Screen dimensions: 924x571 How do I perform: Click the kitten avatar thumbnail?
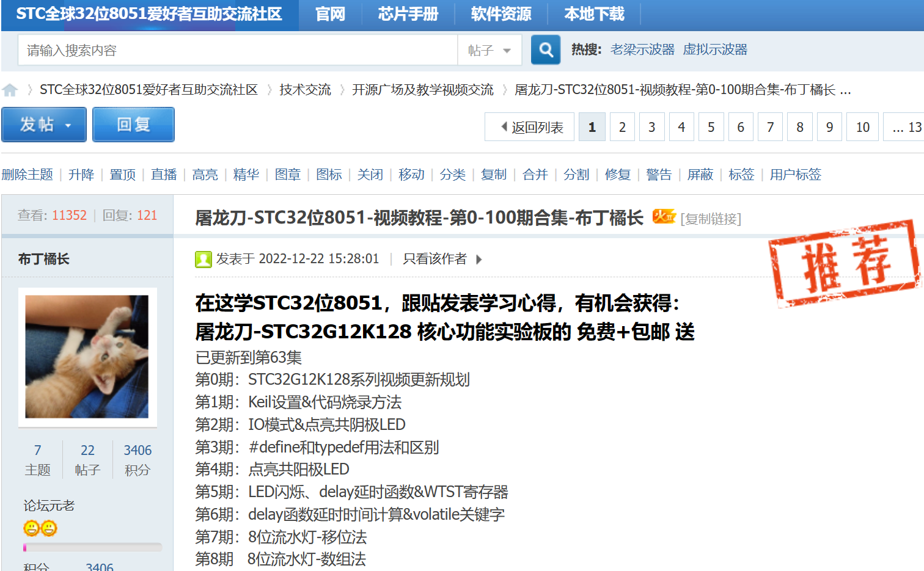[87, 357]
